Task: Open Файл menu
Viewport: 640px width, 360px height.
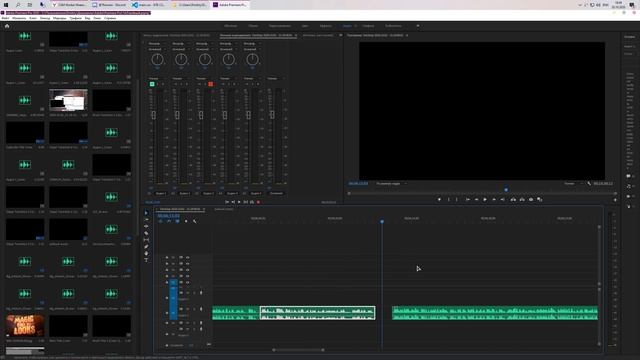Action: tap(5, 18)
